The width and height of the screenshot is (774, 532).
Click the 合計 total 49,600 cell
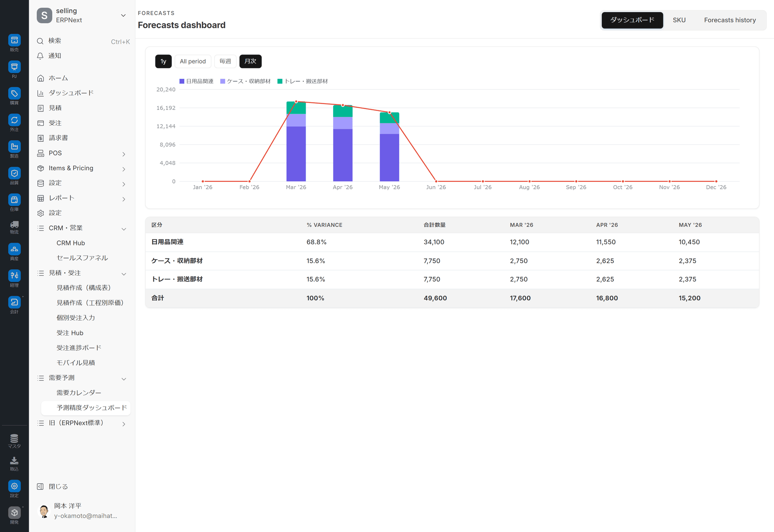tap(435, 298)
